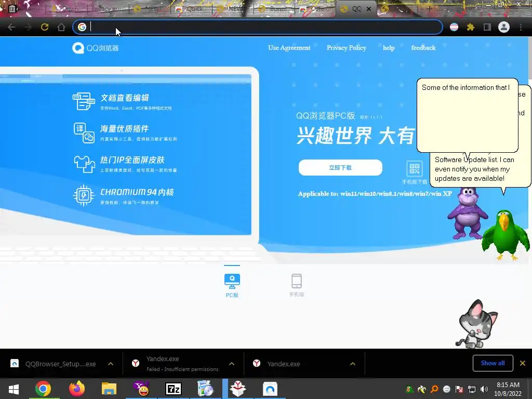Click the banana icon in system tray
The image size is (532, 399).
click(x=422, y=389)
